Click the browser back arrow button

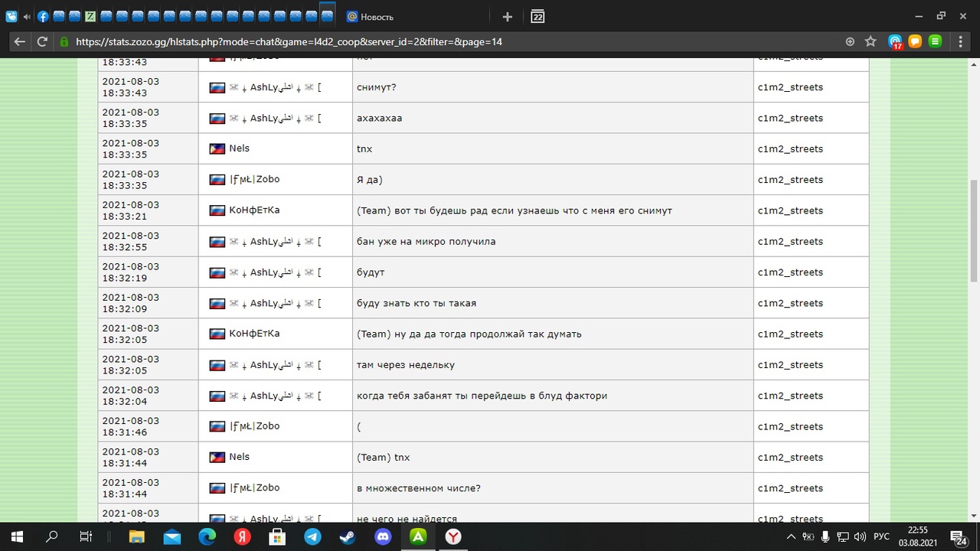pyautogui.click(x=20, y=42)
